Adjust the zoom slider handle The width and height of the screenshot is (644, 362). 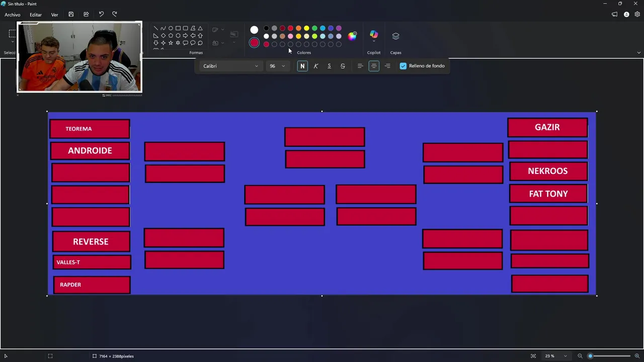click(x=591, y=356)
